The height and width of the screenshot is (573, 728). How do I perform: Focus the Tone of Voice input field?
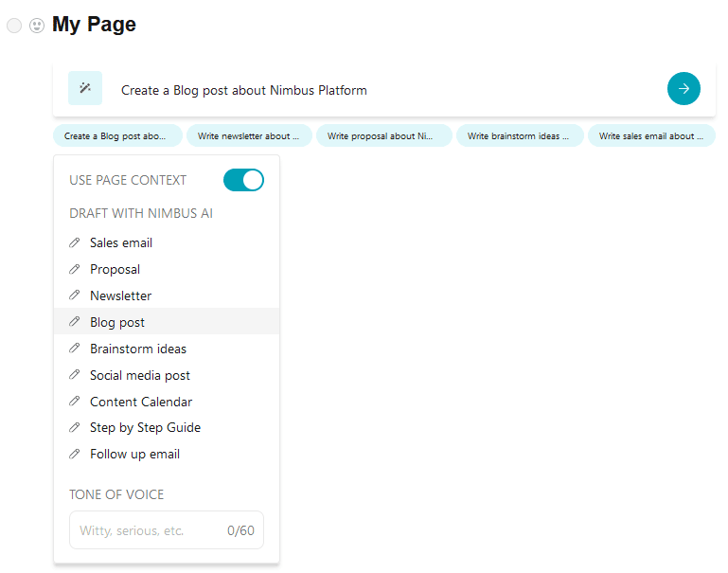coord(167,529)
